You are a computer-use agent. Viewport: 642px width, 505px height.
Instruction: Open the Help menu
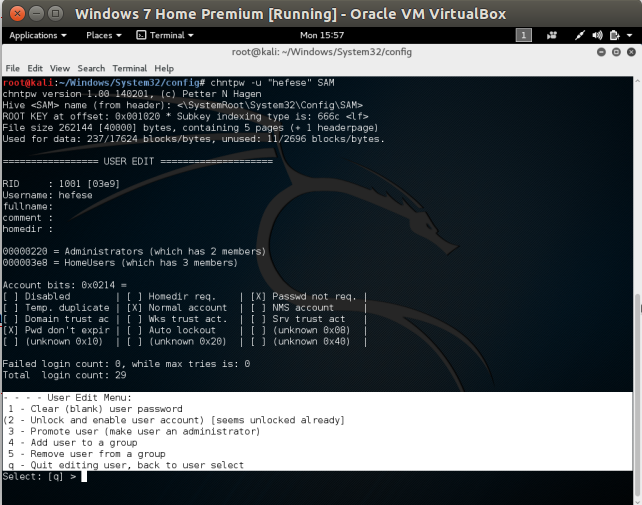tap(164, 68)
